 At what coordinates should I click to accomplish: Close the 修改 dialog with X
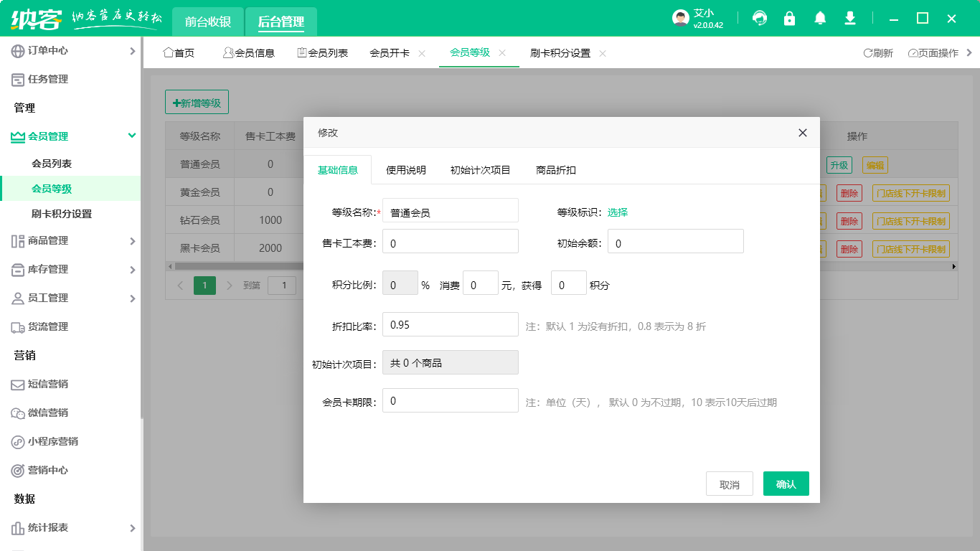pos(803,133)
